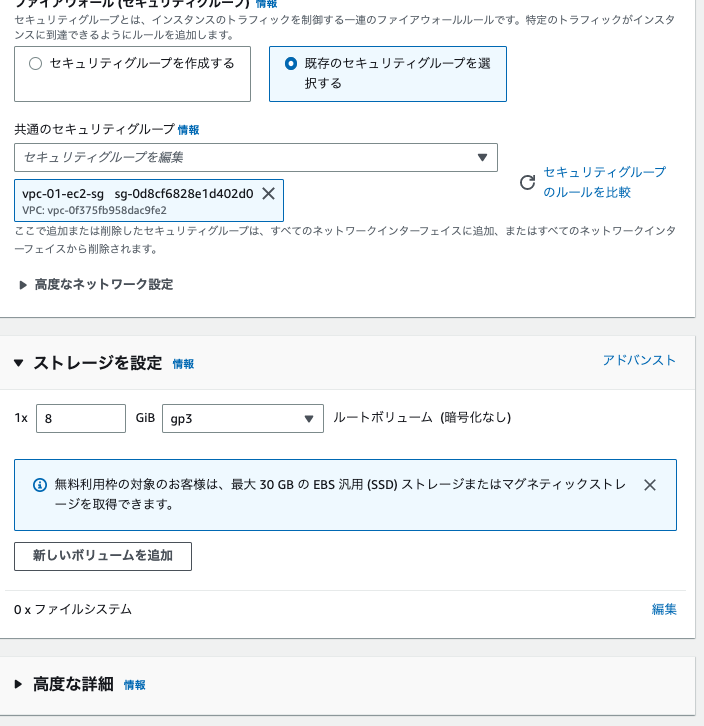Image resolution: width=704 pixels, height=726 pixels.
Task: Open セキュリティグループのルールを比較 link
Action: point(604,182)
